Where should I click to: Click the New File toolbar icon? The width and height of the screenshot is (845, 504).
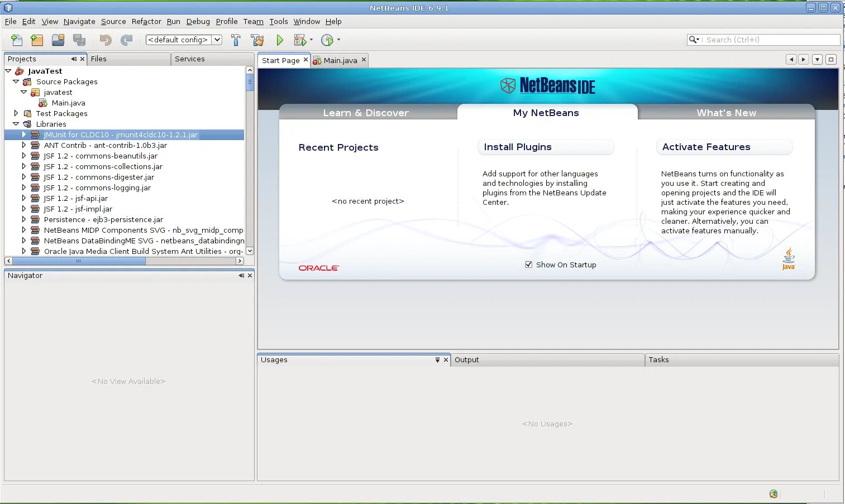click(17, 40)
